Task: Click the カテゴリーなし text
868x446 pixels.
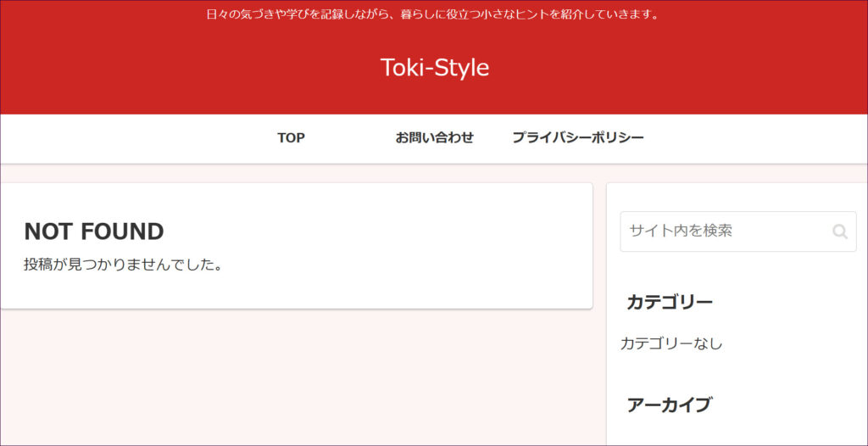Action: coord(671,343)
